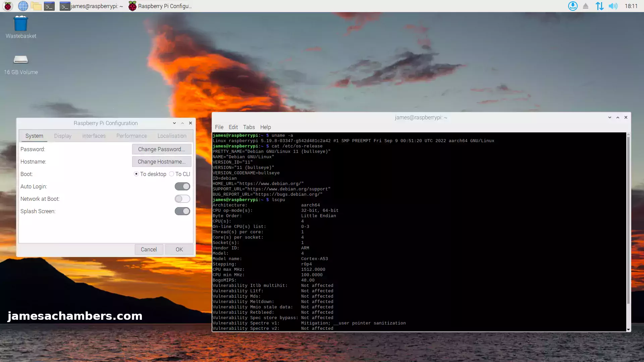This screenshot has height=362, width=644.
Task: Click the lscpu command line
Action: click(249, 200)
